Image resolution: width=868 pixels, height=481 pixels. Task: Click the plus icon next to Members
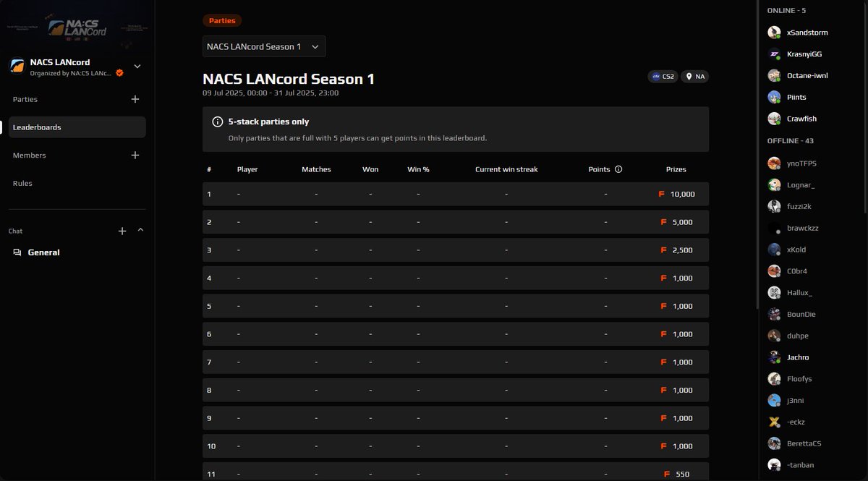point(135,155)
